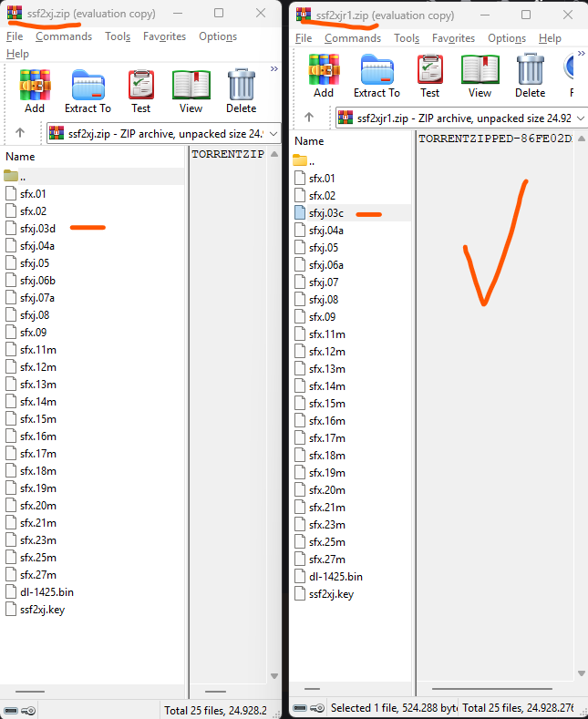Open parent folder '..' in ssf2xj.zip window
Viewport: 588px width, 719px height.
point(15,176)
